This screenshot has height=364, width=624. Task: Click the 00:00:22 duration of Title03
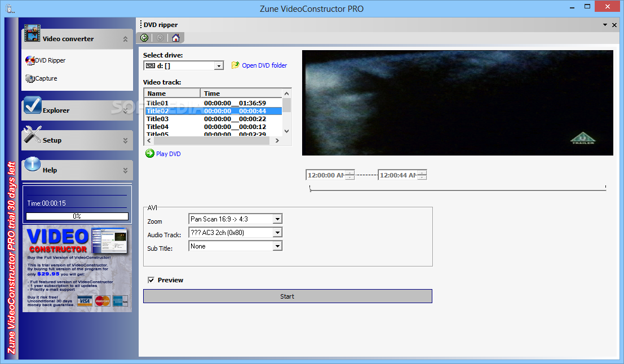253,119
